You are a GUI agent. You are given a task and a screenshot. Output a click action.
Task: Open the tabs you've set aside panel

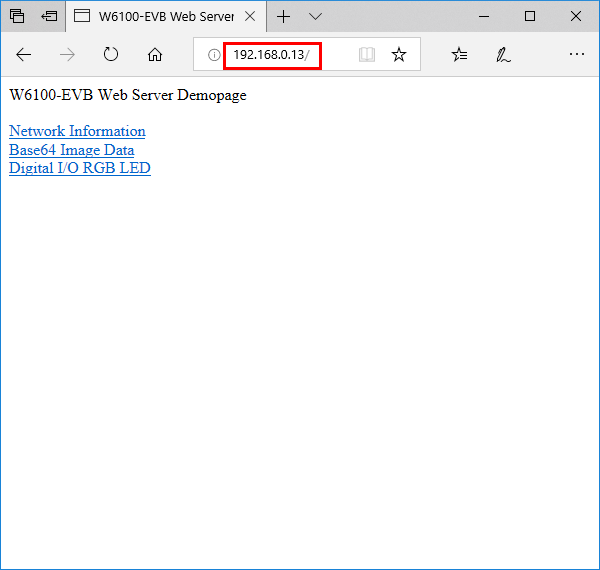(x=17, y=16)
